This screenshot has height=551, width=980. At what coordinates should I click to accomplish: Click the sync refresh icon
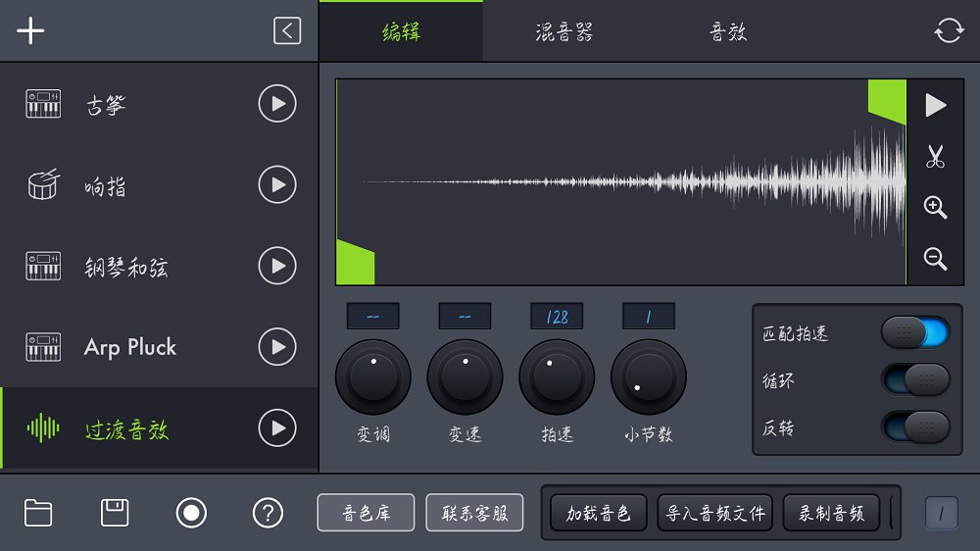click(x=949, y=30)
